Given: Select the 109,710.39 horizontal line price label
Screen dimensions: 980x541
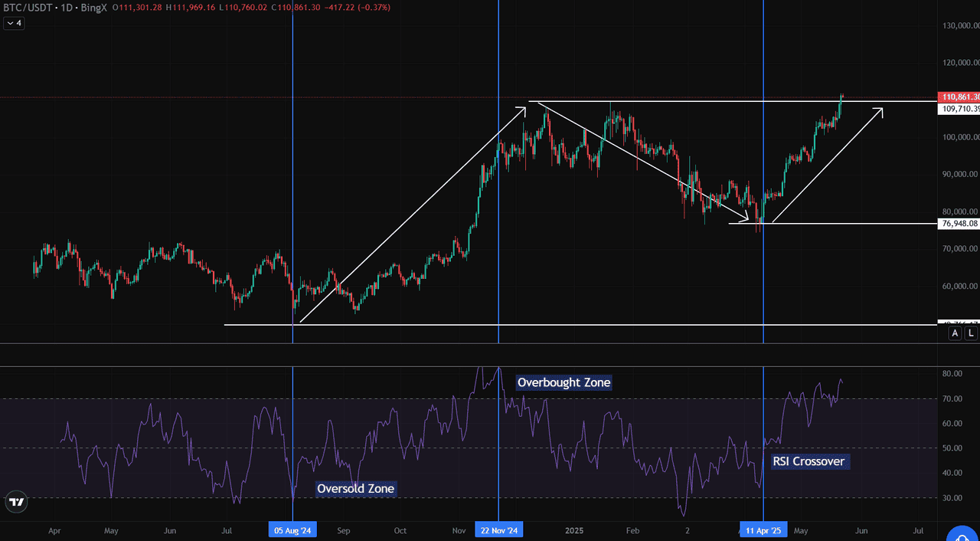Looking at the screenshot, I should click(959, 109).
